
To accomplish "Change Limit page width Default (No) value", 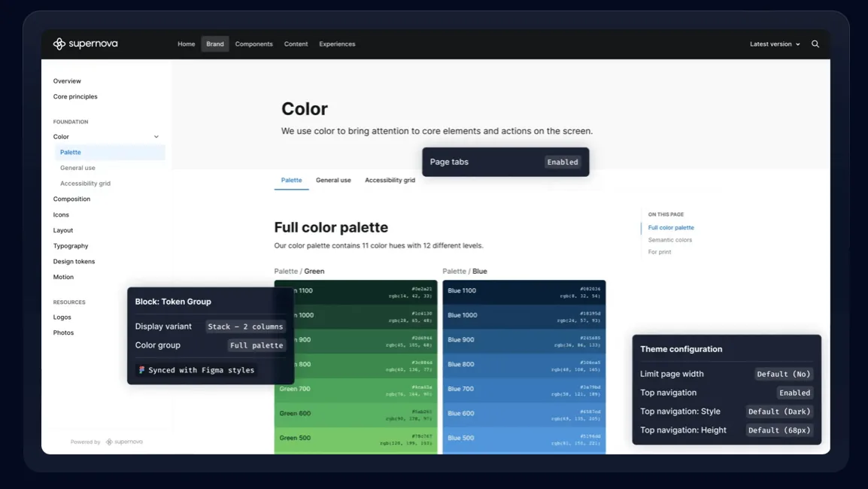I will pos(783,374).
